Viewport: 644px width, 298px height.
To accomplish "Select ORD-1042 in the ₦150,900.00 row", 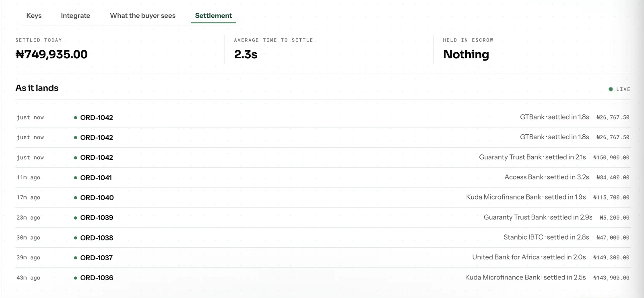I will pos(97,158).
